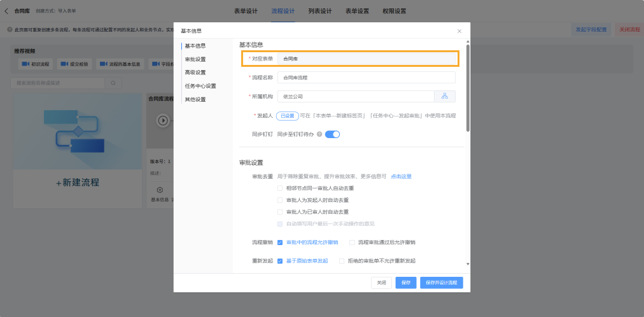
Task: Click the organization tree picker icon beside 依兰公司
Action: click(x=445, y=97)
